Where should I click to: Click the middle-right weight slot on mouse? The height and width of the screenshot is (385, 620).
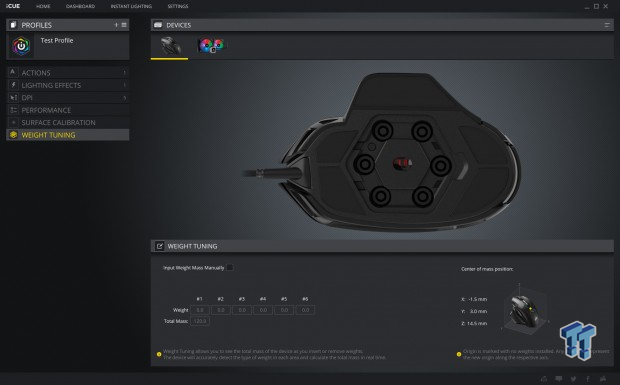pyautogui.click(x=440, y=166)
